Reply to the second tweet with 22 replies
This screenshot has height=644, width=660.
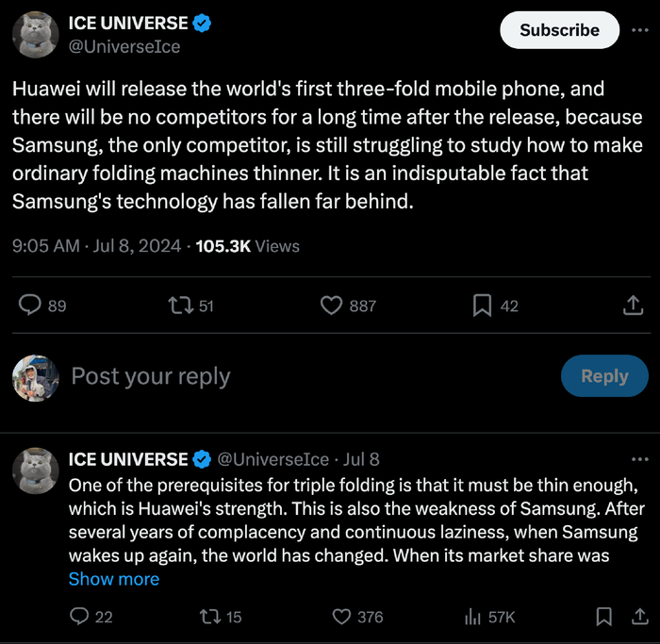pos(80,617)
